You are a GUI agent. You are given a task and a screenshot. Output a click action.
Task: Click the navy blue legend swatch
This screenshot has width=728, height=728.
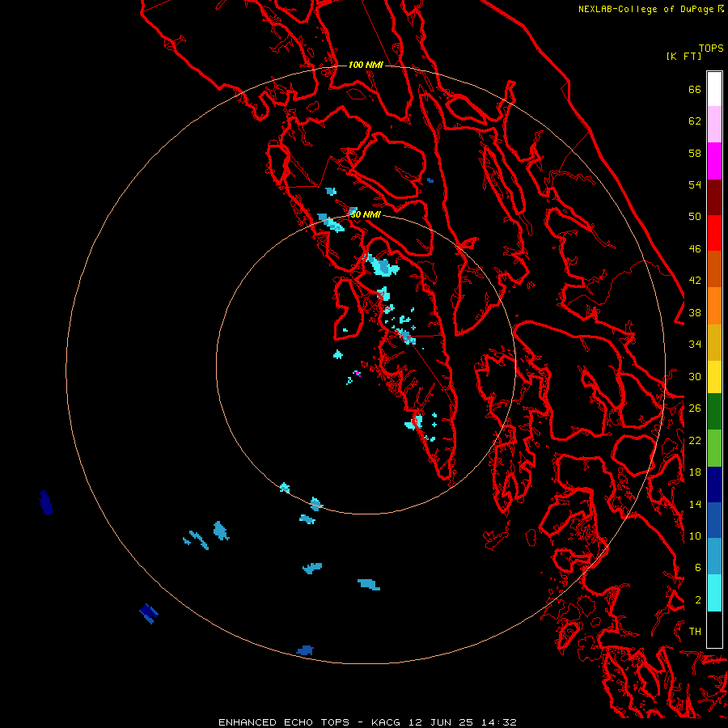point(714,485)
